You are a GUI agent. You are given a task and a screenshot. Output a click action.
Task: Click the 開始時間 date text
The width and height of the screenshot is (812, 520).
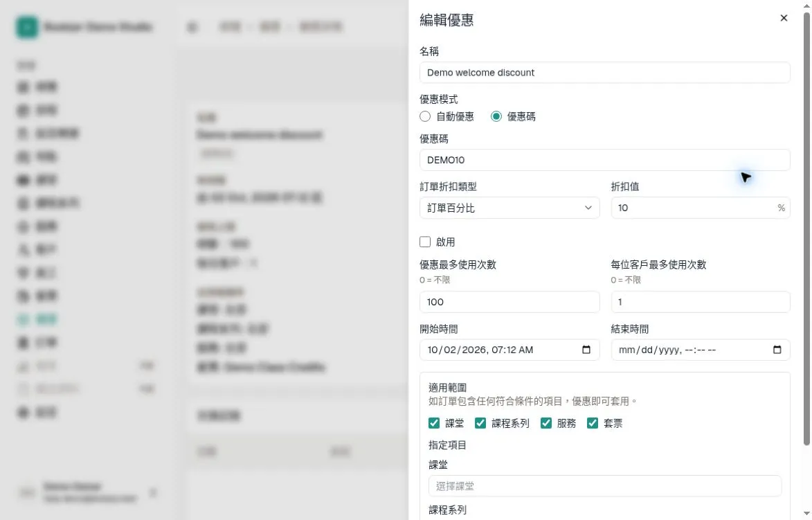click(x=480, y=350)
